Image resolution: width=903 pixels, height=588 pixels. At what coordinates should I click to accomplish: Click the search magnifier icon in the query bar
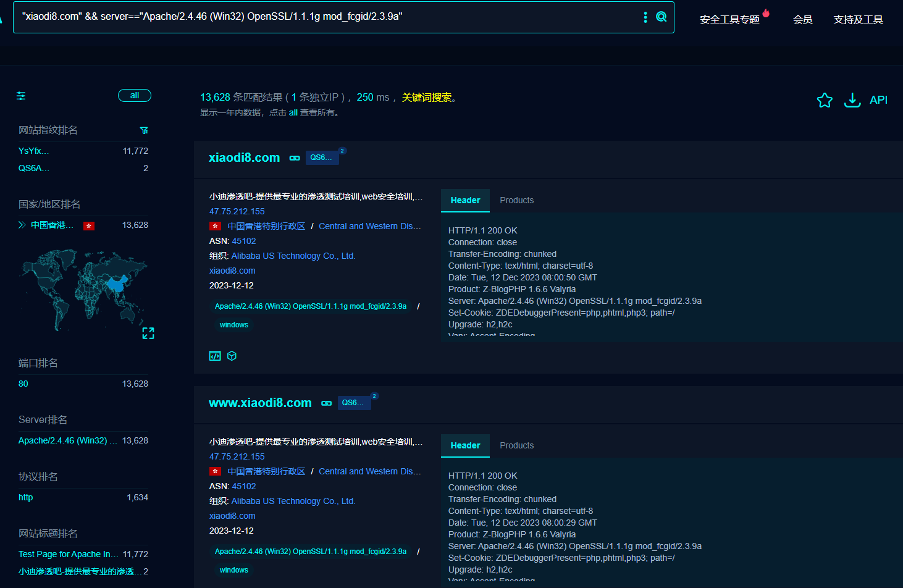click(661, 17)
